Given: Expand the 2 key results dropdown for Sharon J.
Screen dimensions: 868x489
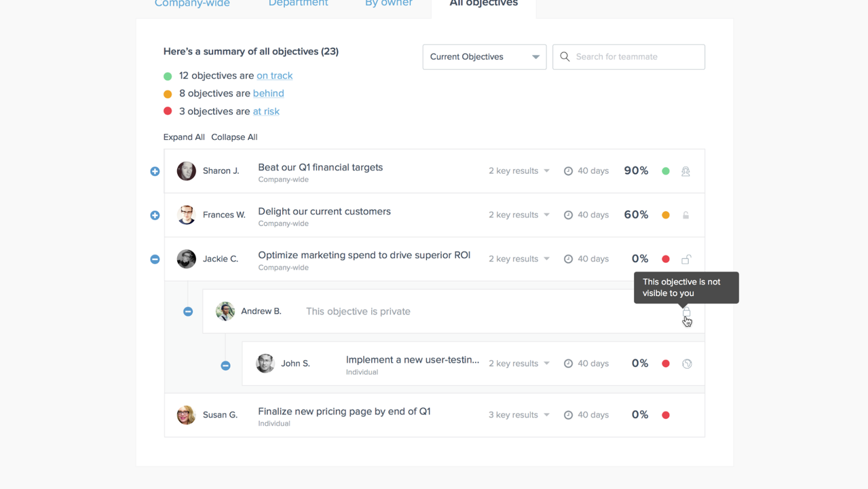Looking at the screenshot, I should pyautogui.click(x=518, y=170).
